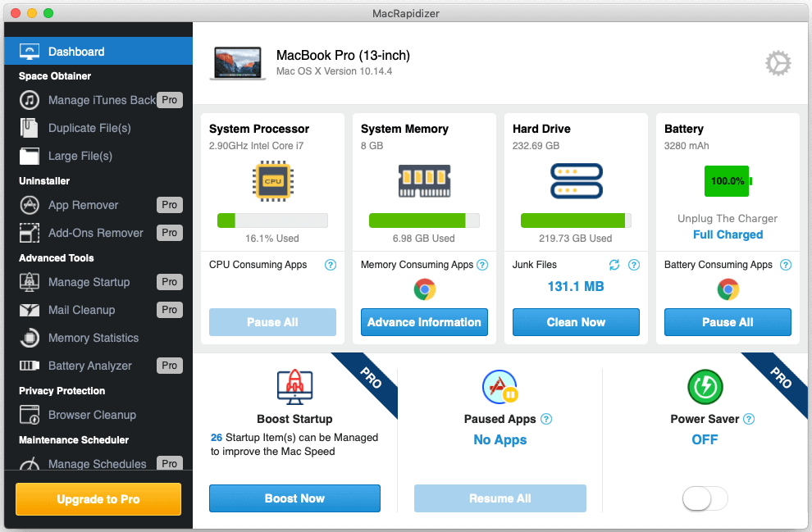Open Manage iTunes Backup music icon
Image resolution: width=812 pixels, height=532 pixels.
pos(30,100)
